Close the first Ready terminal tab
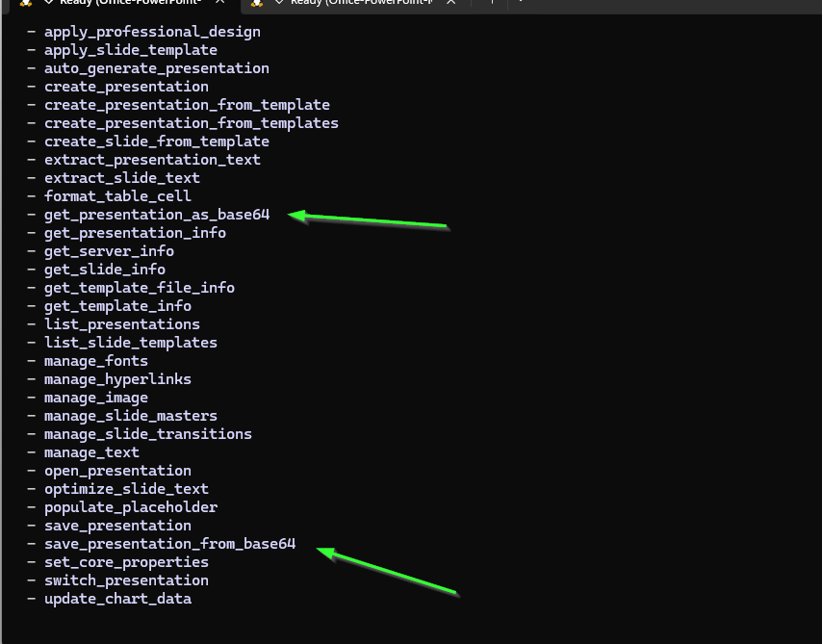This screenshot has height=644, width=822. [219, 3]
